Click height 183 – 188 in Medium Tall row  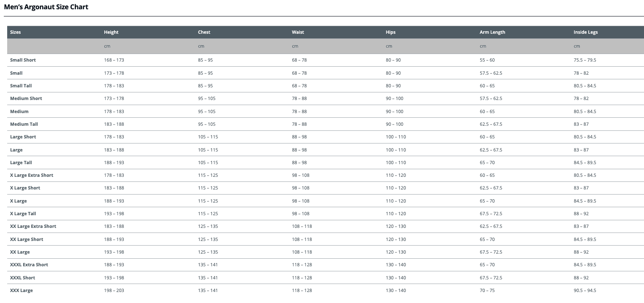click(114, 124)
